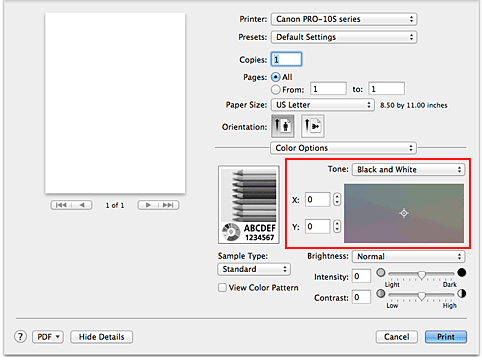Go to previous page of preview
The width and height of the screenshot is (482, 360).
(82, 205)
